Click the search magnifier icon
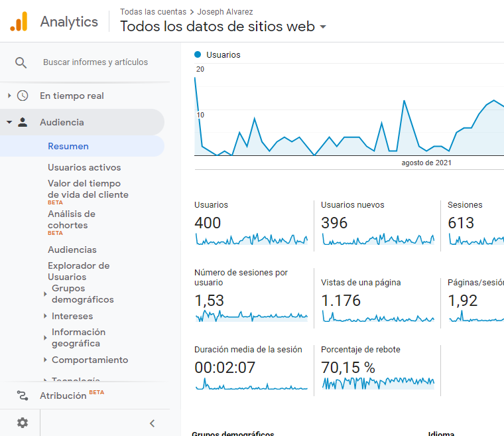The height and width of the screenshot is (436, 504). [21, 62]
